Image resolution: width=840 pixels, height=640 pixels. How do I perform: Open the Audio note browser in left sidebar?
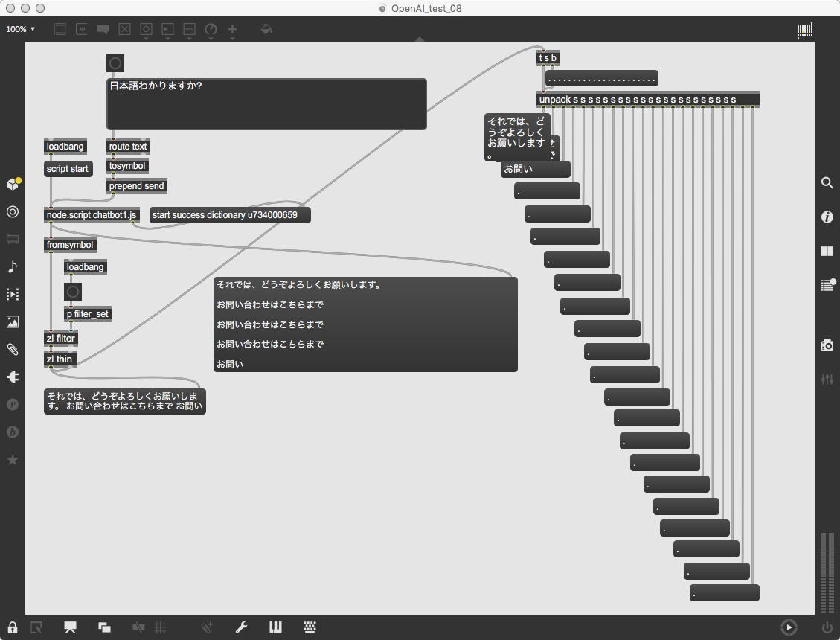coord(13,266)
